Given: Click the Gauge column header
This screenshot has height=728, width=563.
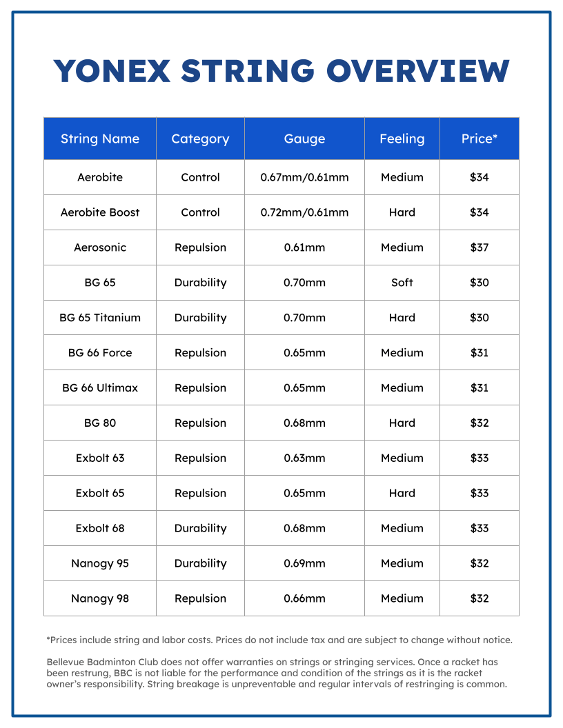Looking at the screenshot, I should click(x=304, y=139).
